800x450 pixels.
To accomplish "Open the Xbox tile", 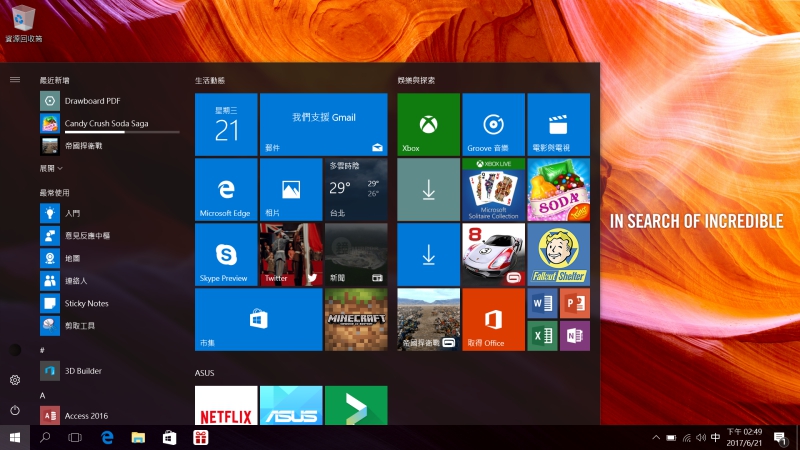I will [428, 124].
